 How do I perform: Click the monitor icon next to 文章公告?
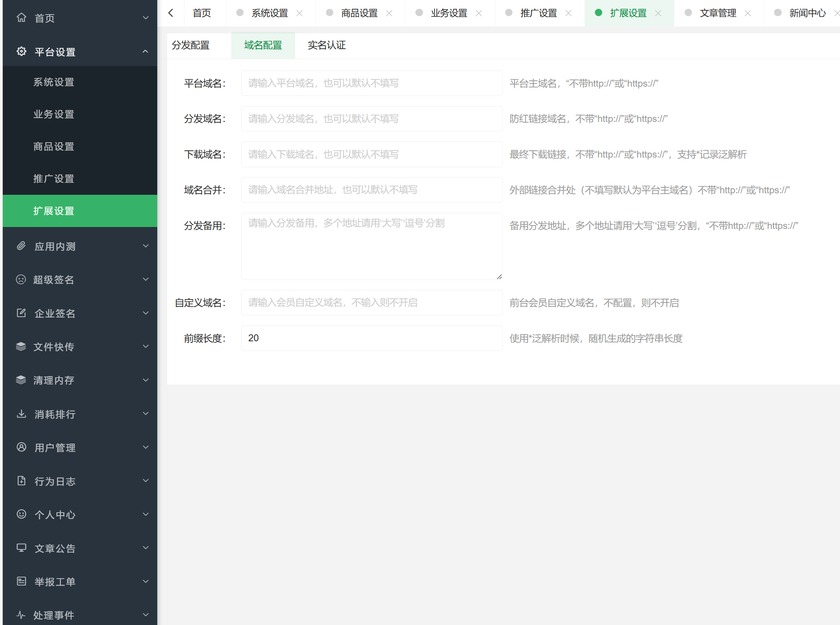(x=21, y=548)
